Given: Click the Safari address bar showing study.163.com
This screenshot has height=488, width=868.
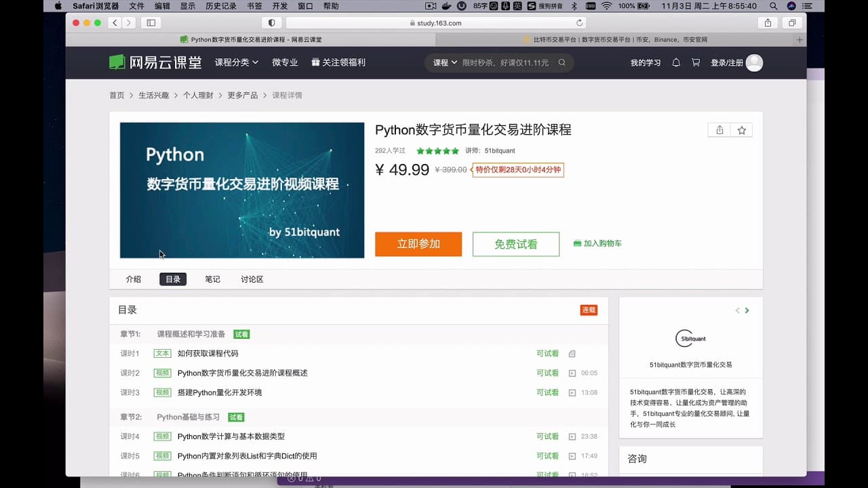Looking at the screenshot, I should click(x=436, y=22).
